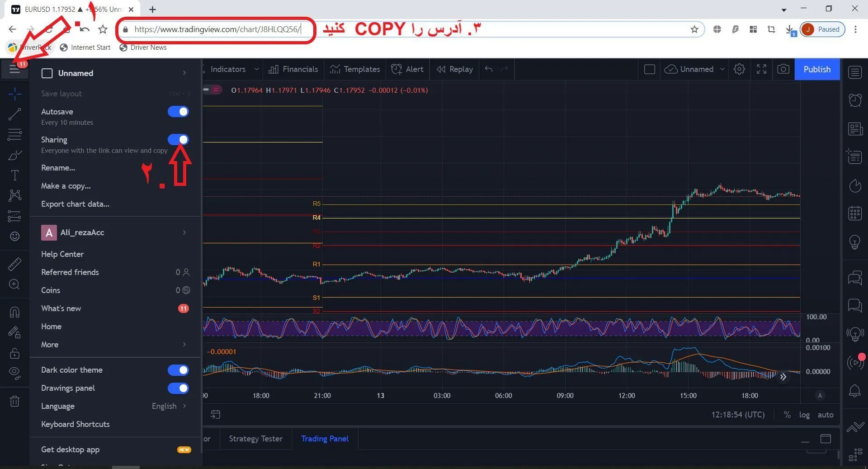The height and width of the screenshot is (469, 868).
Task: Open the Alerts clock panel
Action: click(855, 100)
